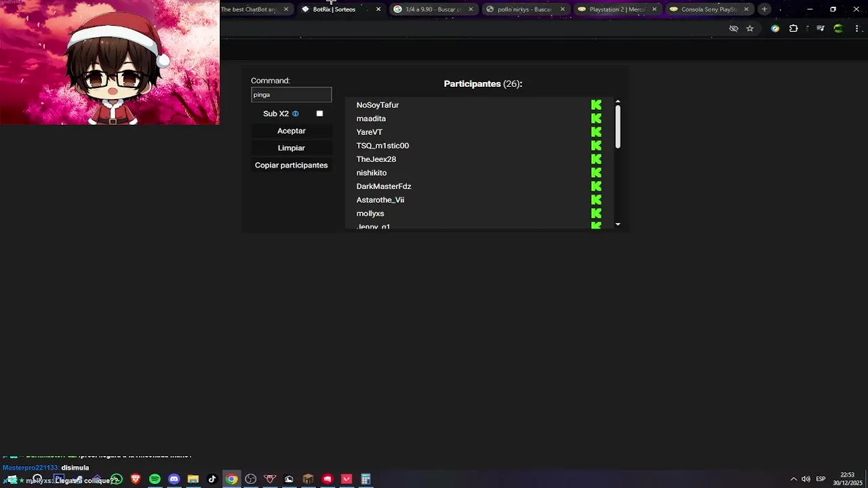Bookmark this page with the star icon
868x488 pixels.
pyautogui.click(x=749, y=28)
